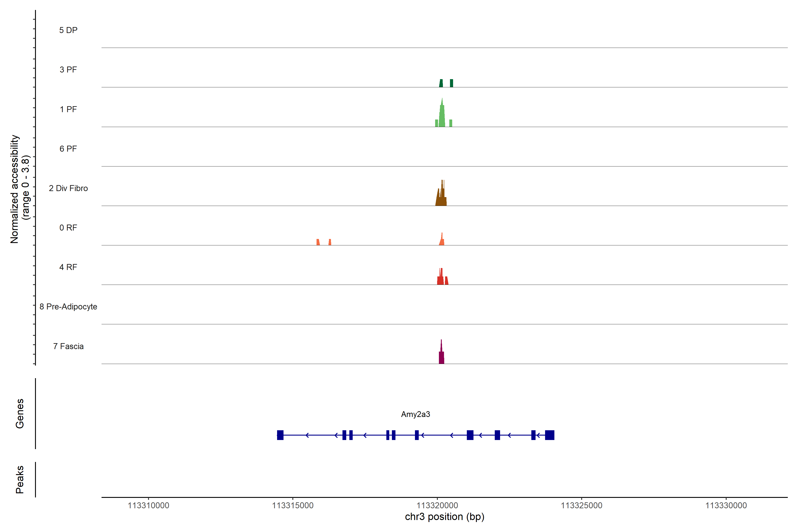Viewport: 798px width, 532px height.
Task: Click the 5 DP track label
Action: [68, 30]
